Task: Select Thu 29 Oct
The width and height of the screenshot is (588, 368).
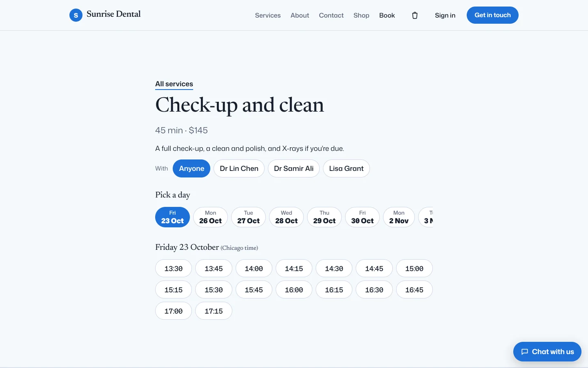Action: 324,217
